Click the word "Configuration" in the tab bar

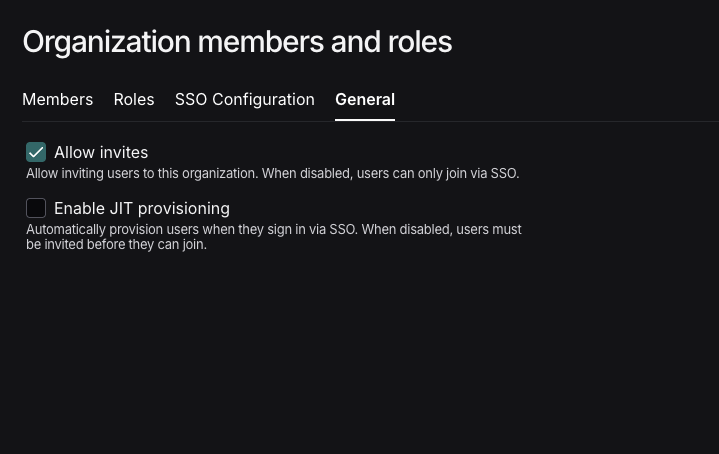point(263,99)
